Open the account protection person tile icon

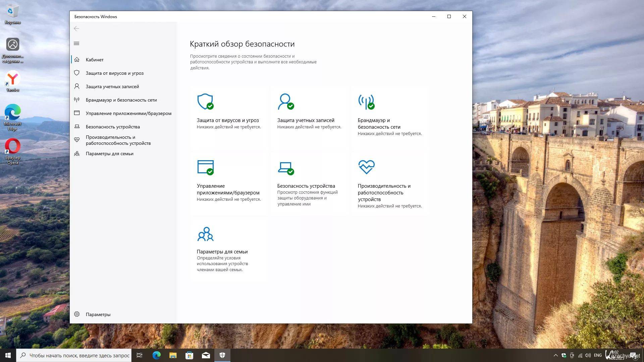click(x=286, y=102)
